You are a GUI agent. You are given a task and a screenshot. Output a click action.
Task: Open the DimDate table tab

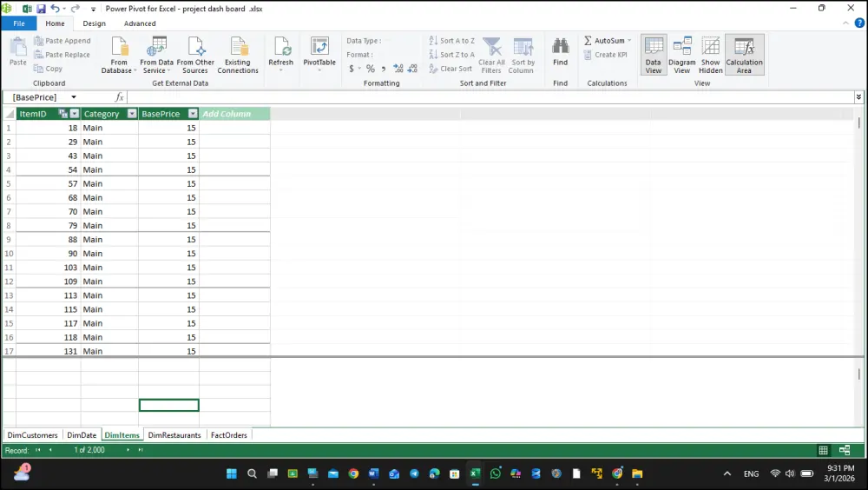pos(82,435)
